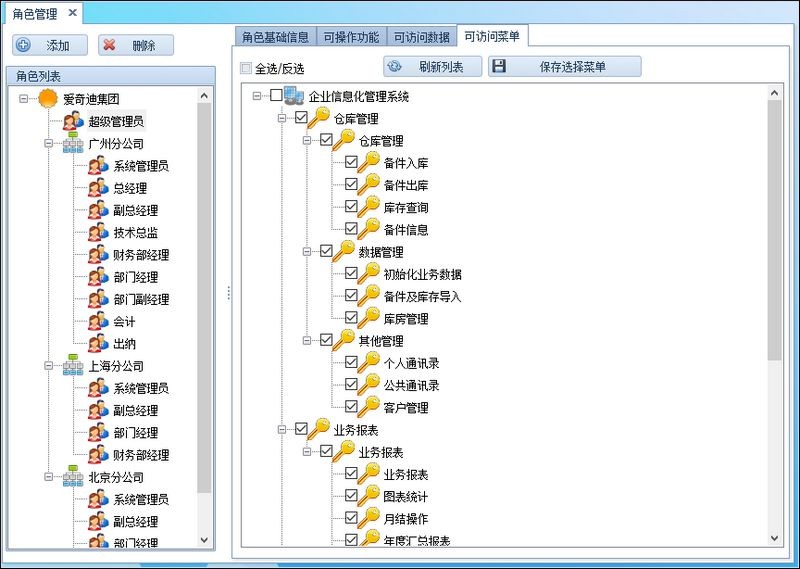800x569 pixels.
Task: Collapse the 上海分公司 node
Action: pos(48,365)
